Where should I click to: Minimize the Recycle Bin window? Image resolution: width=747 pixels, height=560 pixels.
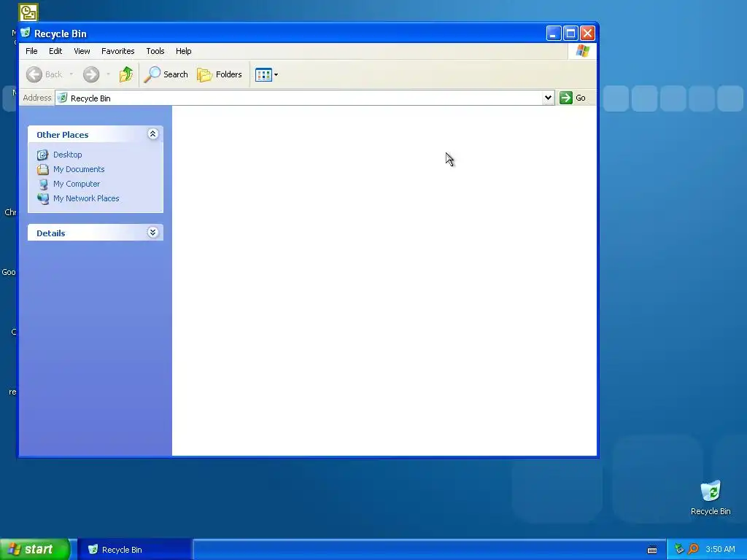point(554,34)
